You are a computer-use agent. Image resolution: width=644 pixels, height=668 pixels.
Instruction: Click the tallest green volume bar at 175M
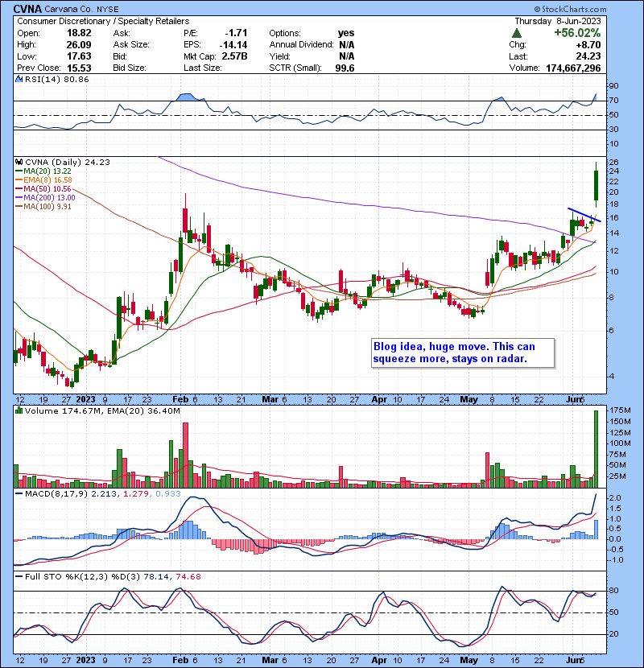point(596,448)
